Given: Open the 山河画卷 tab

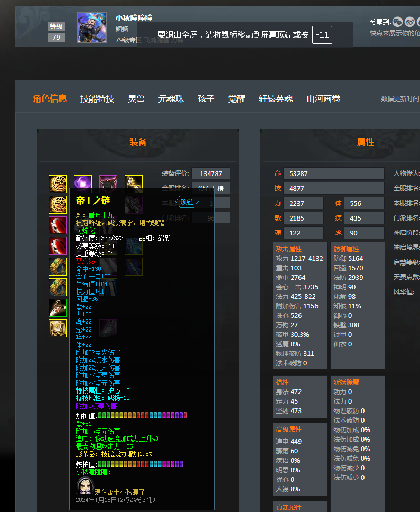Looking at the screenshot, I should click(323, 98).
